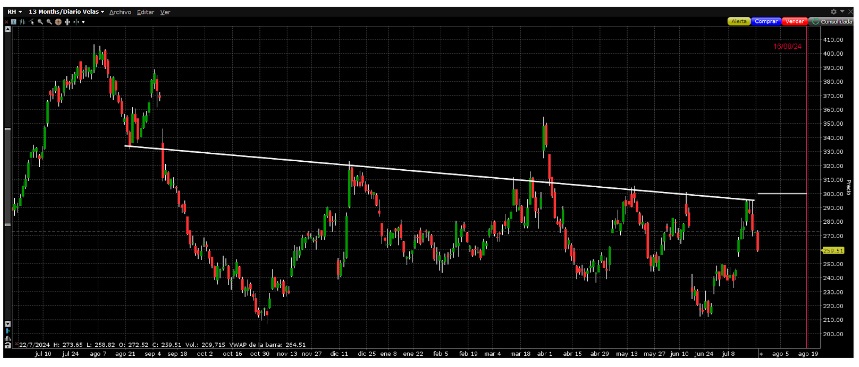
Task: Click the blue Comprar button
Action: click(765, 21)
